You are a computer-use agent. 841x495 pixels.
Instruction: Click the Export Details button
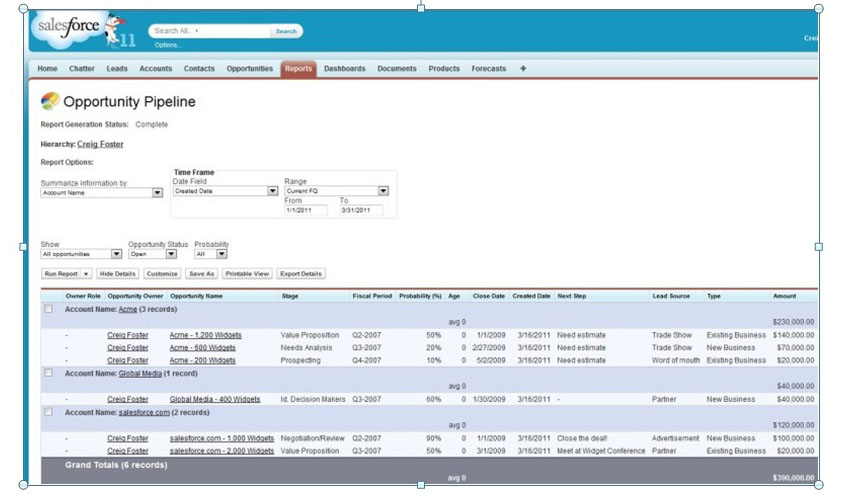[x=301, y=274]
